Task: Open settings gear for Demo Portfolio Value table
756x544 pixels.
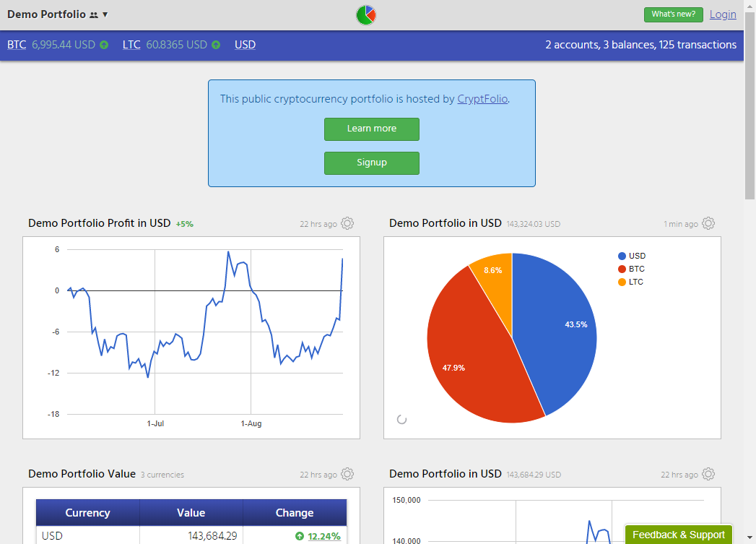Action: click(347, 474)
